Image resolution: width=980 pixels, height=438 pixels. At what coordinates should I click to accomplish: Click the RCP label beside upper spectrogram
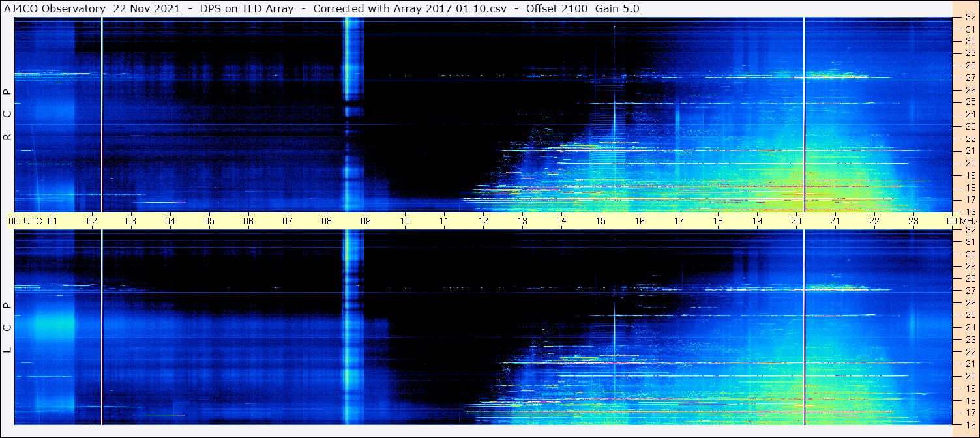[7, 115]
